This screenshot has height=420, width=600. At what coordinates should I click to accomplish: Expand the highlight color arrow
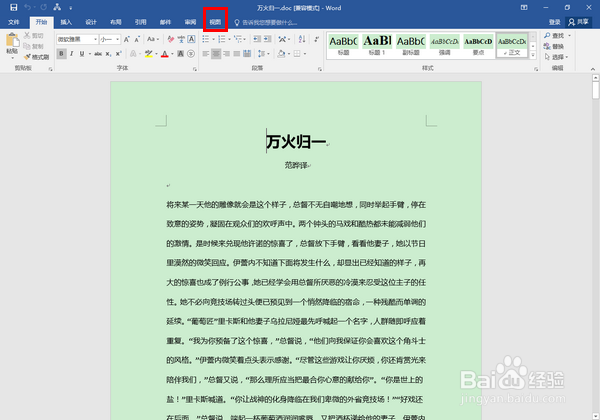156,54
